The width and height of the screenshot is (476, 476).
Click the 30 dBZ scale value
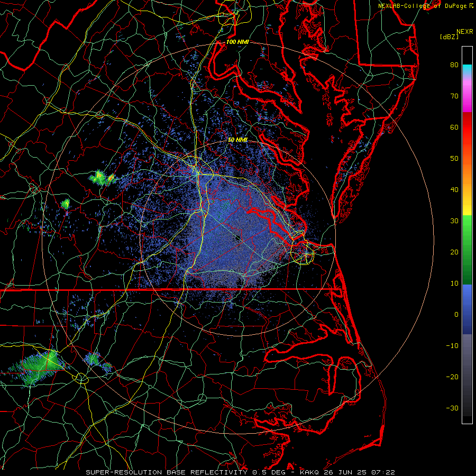tap(454, 221)
